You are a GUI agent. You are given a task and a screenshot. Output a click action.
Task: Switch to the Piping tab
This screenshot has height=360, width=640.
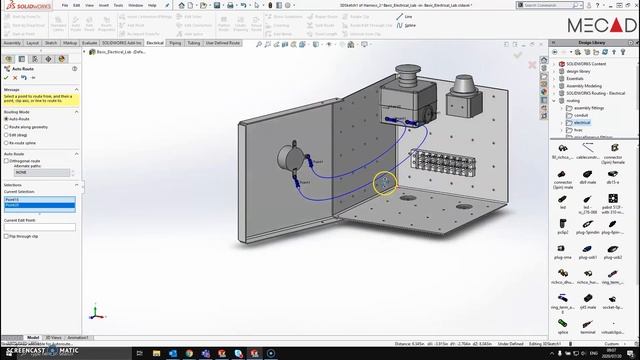tap(175, 43)
